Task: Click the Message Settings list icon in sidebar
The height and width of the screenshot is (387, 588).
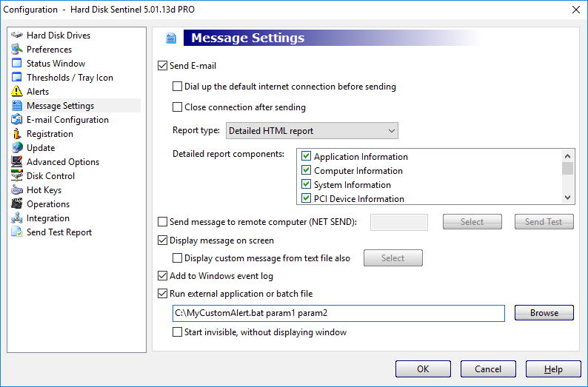Action: [x=17, y=105]
